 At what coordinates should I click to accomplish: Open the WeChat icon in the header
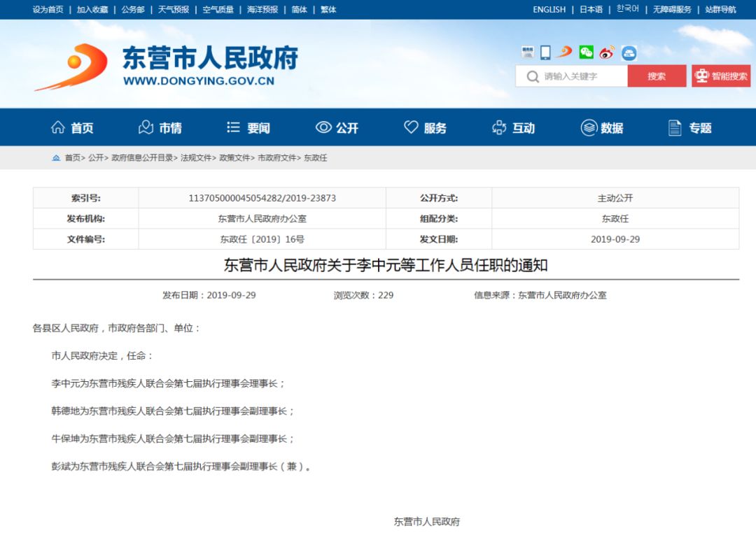point(587,52)
